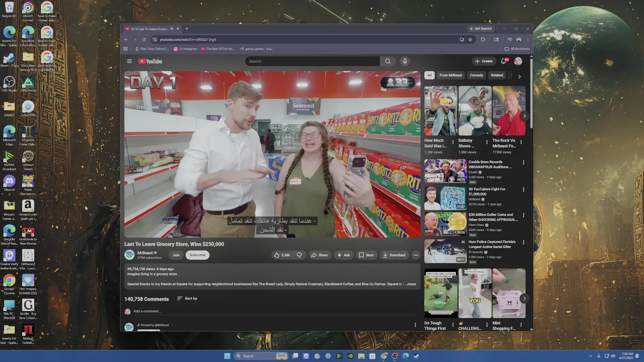Open a new Chrome tab
The width and height of the screenshot is (644, 362).
(186, 29)
